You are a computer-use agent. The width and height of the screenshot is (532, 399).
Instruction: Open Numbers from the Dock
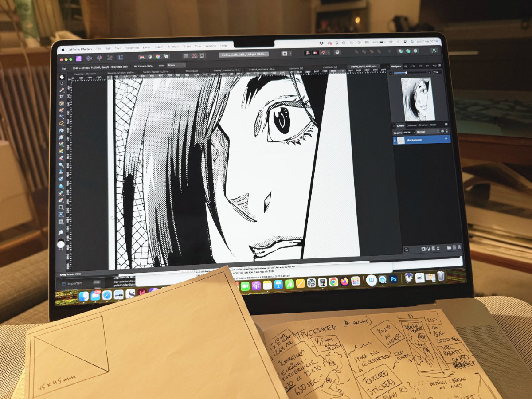coord(289,284)
